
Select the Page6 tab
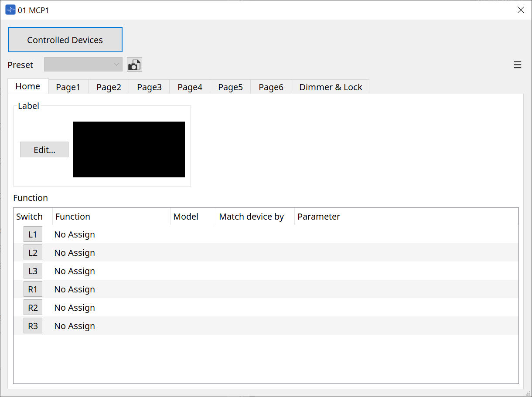(270, 87)
